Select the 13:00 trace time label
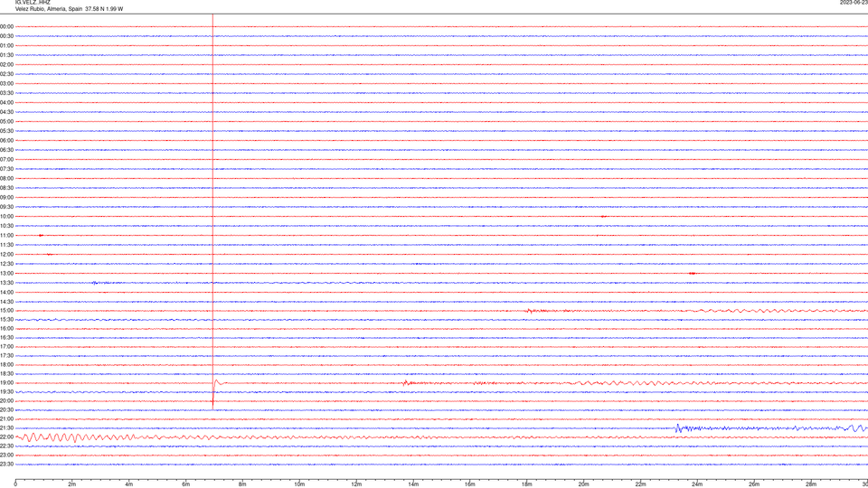This screenshot has height=488, width=868. click(6, 273)
